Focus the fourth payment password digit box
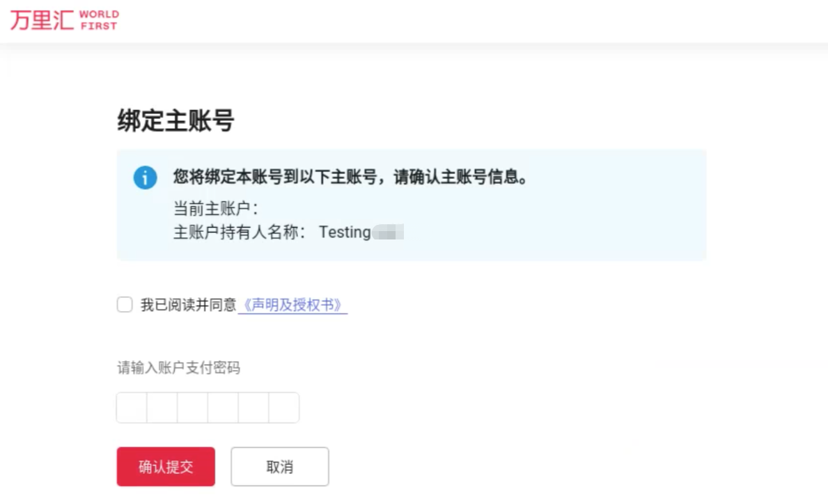The image size is (828, 504). tap(223, 408)
